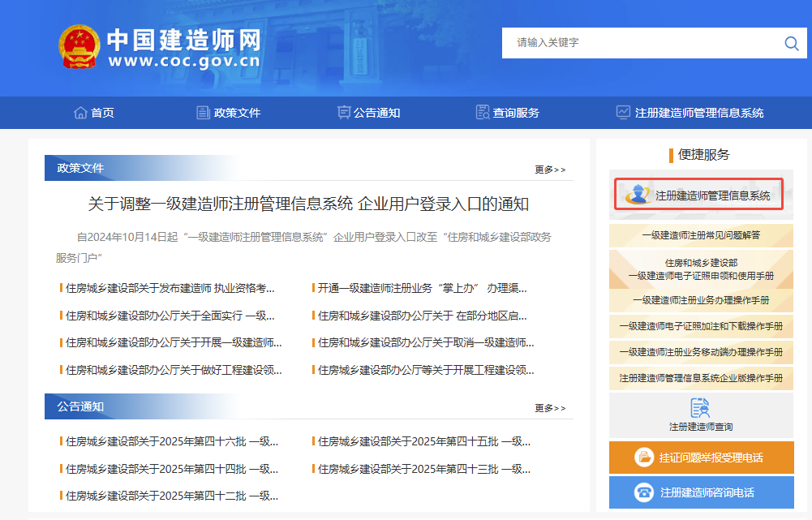The height and width of the screenshot is (520, 812).
Task: Open 一级建造师注册常见问题解答 link
Action: click(701, 235)
